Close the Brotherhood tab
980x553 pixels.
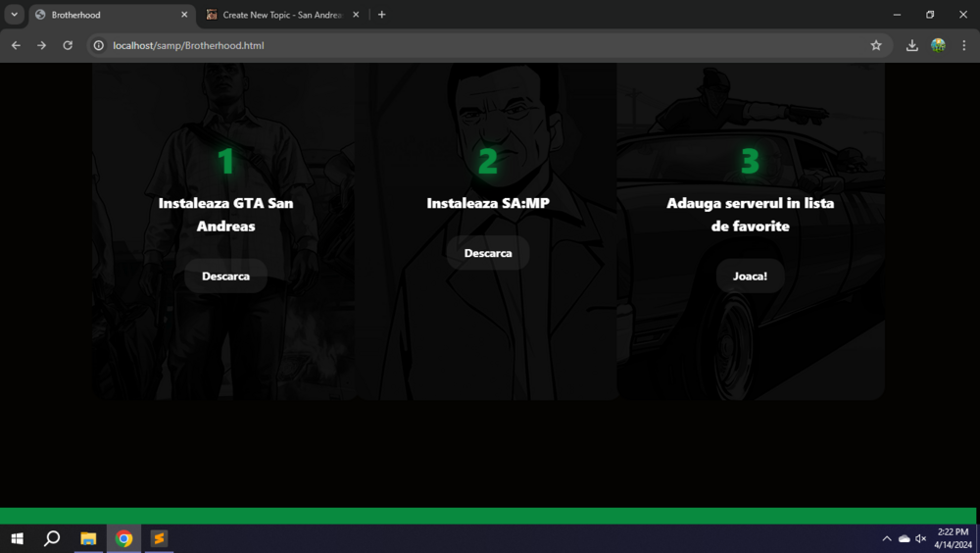(x=184, y=15)
